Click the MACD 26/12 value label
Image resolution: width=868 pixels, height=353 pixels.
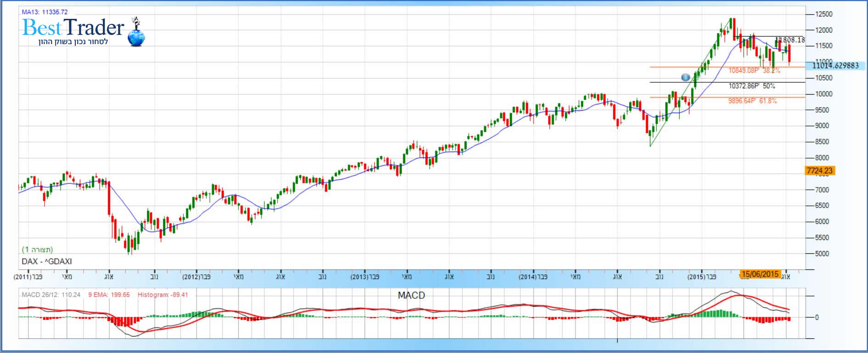(51, 295)
